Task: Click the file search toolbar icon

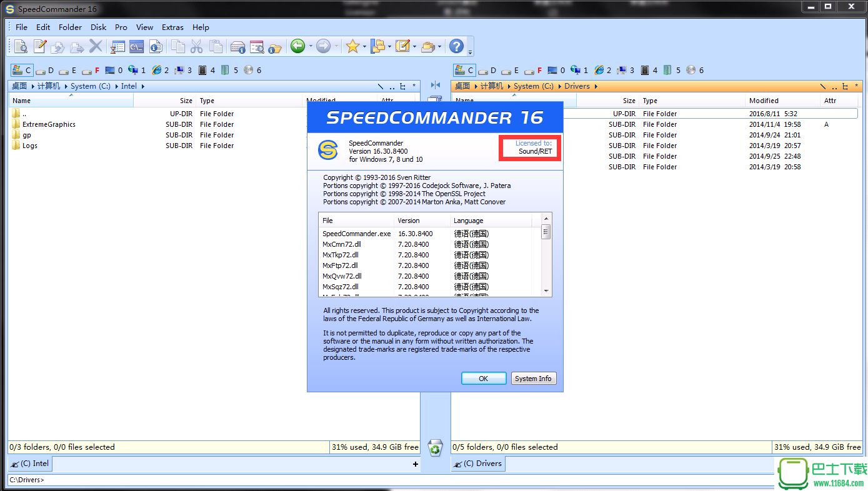Action: (x=256, y=46)
